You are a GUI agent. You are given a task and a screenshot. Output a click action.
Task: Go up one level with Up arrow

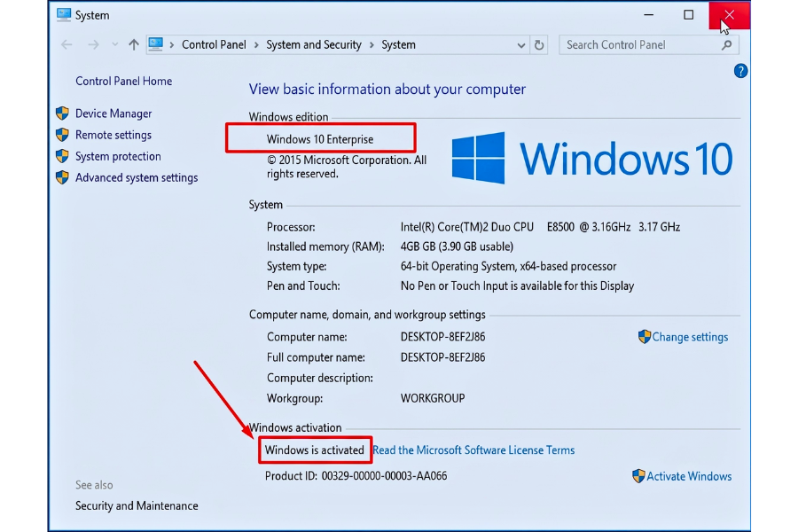click(133, 45)
